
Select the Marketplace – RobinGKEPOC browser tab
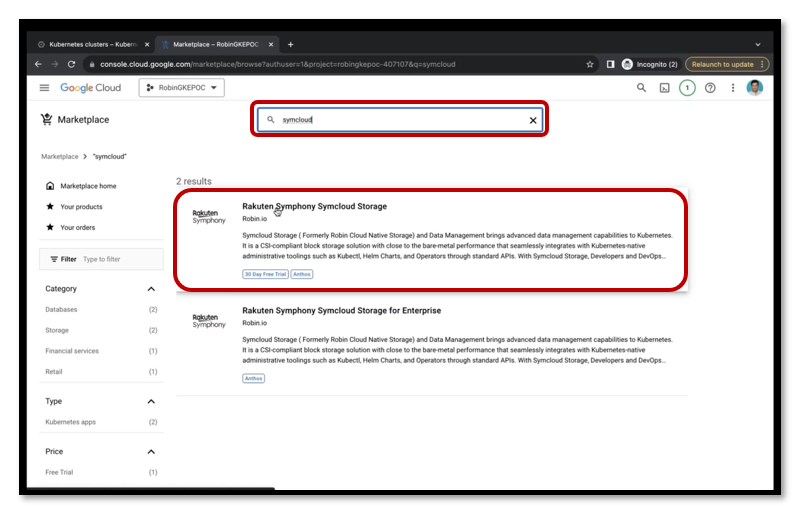pyautogui.click(x=216, y=44)
